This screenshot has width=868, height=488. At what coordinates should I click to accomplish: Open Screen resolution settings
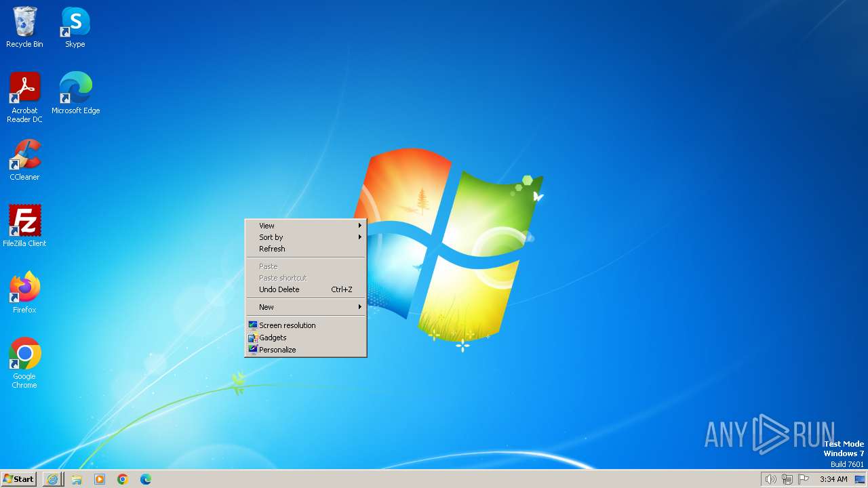pos(306,325)
